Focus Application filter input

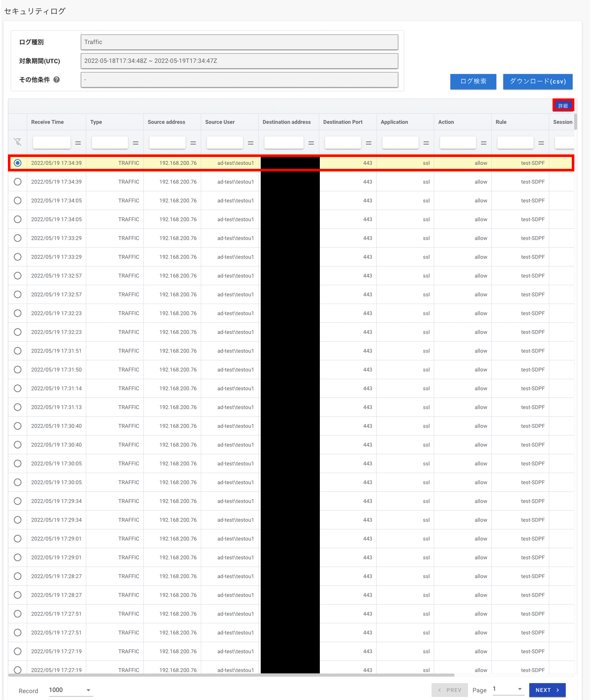tap(400, 143)
